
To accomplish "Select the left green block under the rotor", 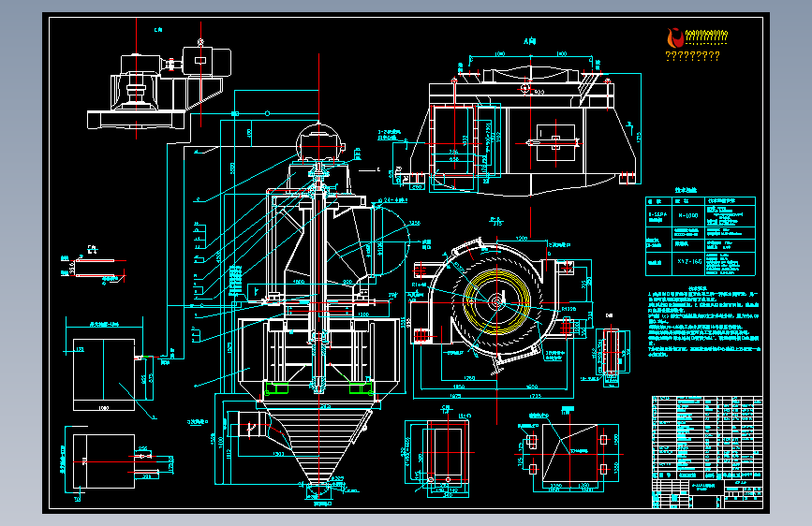I will coord(276,387).
